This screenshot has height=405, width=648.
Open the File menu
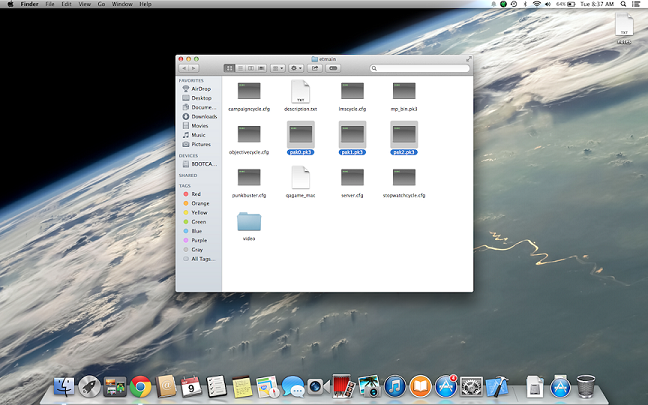pyautogui.click(x=50, y=4)
